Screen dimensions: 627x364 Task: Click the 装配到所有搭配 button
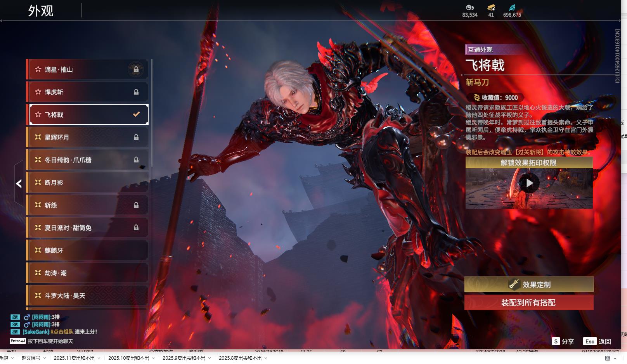click(x=529, y=303)
